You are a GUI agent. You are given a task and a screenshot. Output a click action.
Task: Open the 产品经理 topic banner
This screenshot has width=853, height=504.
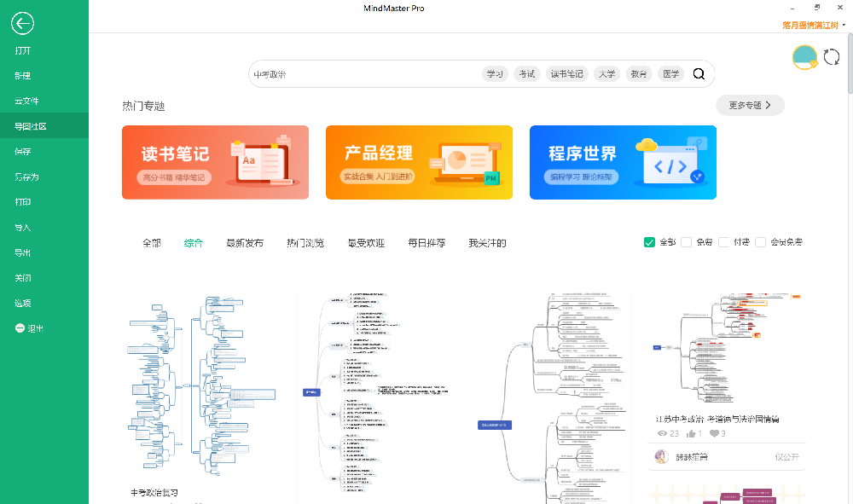[419, 162]
